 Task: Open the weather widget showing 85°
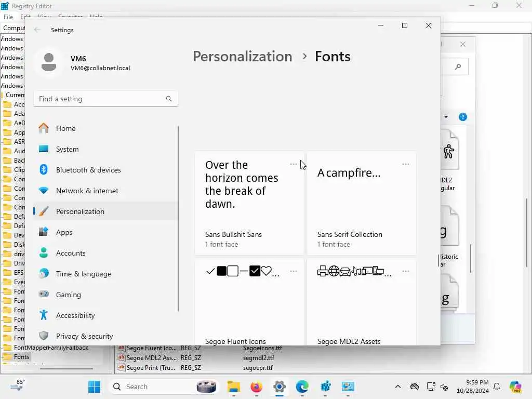point(17,386)
